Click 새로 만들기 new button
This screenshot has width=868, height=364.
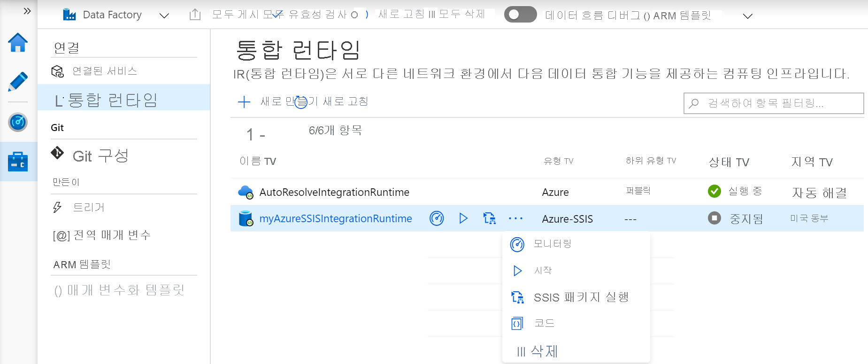tap(289, 101)
